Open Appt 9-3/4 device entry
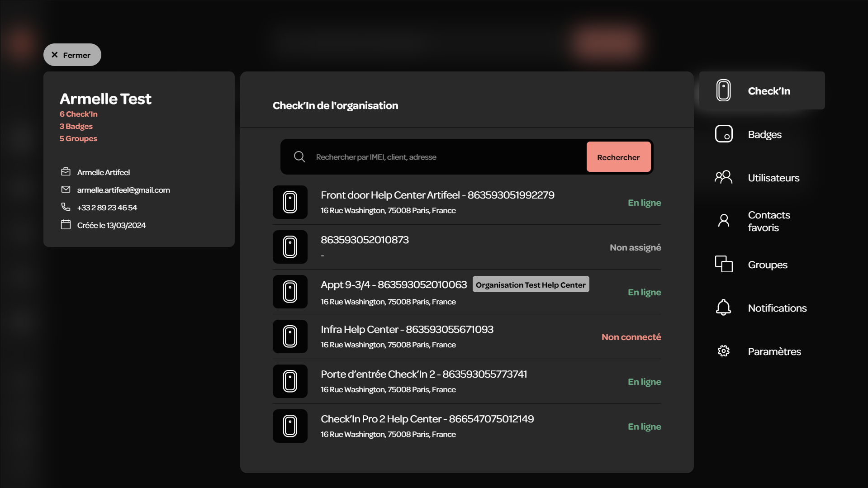Image resolution: width=868 pixels, height=488 pixels. [467, 292]
